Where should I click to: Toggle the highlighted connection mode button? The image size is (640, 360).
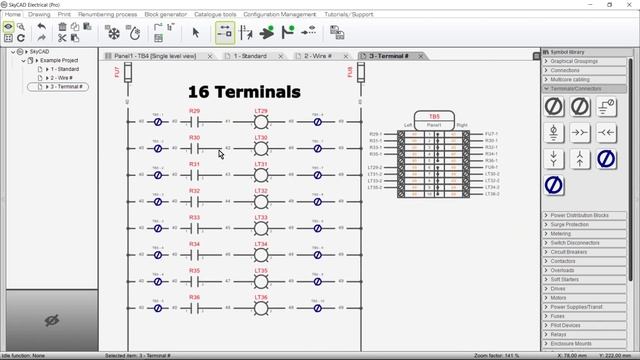point(225,33)
